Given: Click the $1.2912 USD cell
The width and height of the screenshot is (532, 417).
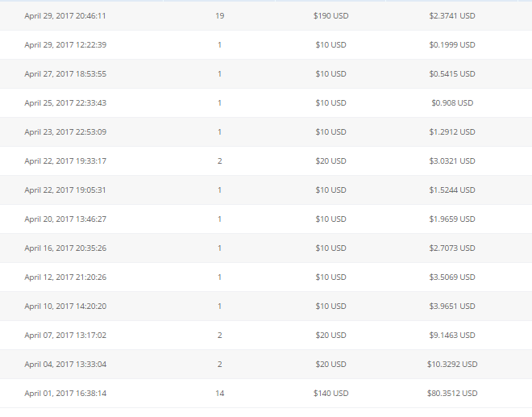Looking at the screenshot, I should pyautogui.click(x=452, y=132).
